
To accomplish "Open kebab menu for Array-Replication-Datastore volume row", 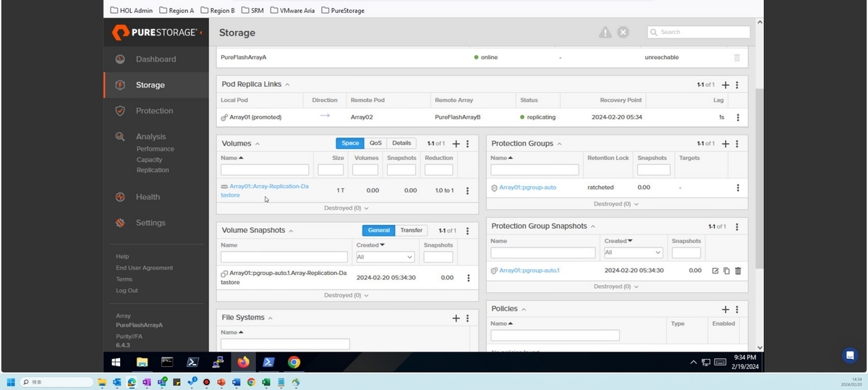I will pyautogui.click(x=467, y=191).
